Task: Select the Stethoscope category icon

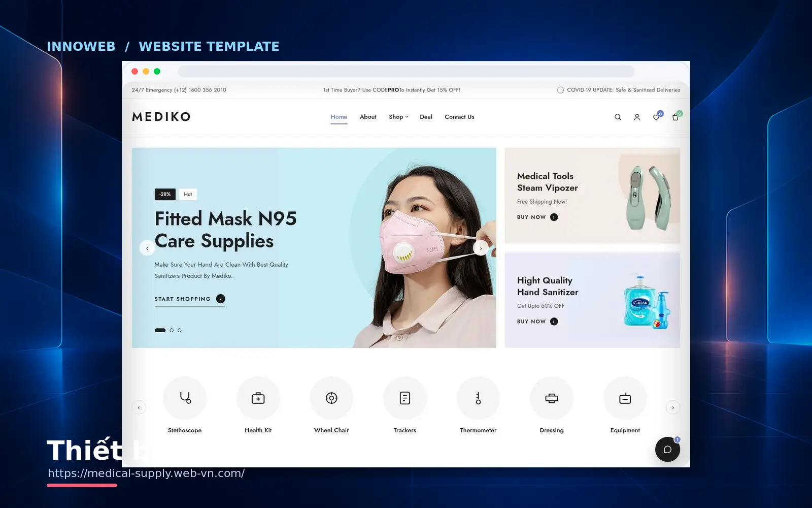Action: point(185,398)
